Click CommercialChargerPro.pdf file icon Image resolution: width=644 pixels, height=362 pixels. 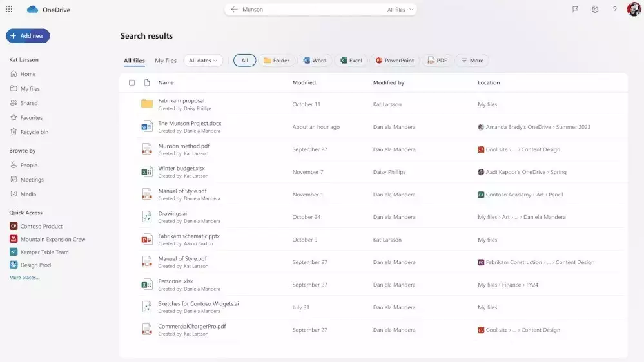(x=146, y=330)
